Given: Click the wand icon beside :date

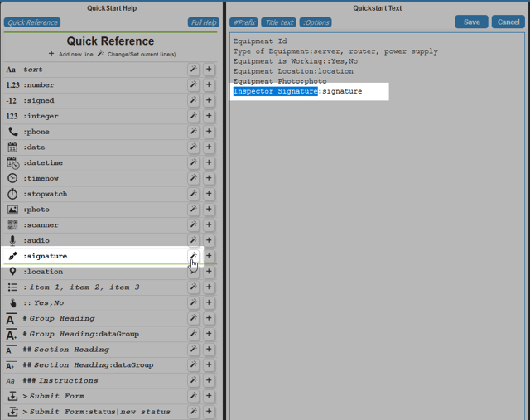Looking at the screenshot, I should [x=194, y=147].
